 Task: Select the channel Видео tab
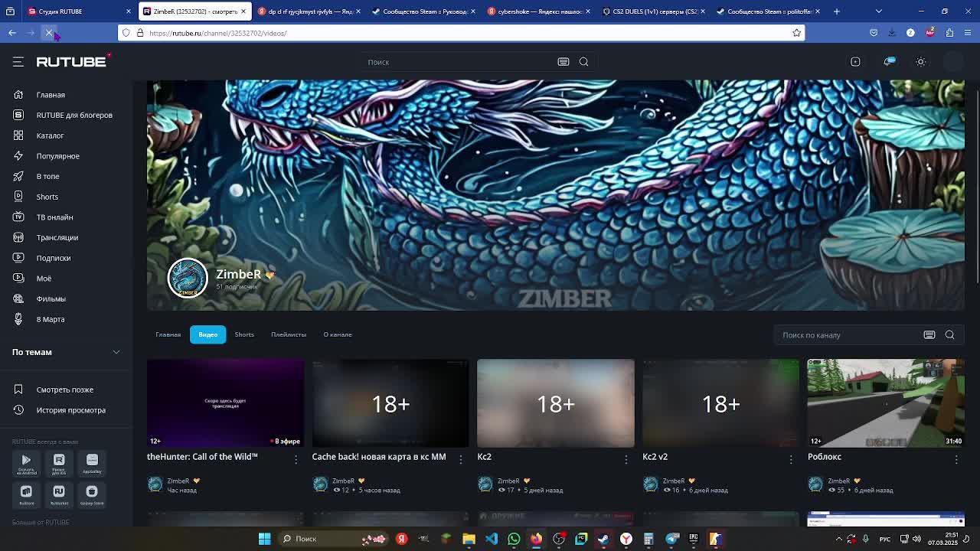(208, 334)
